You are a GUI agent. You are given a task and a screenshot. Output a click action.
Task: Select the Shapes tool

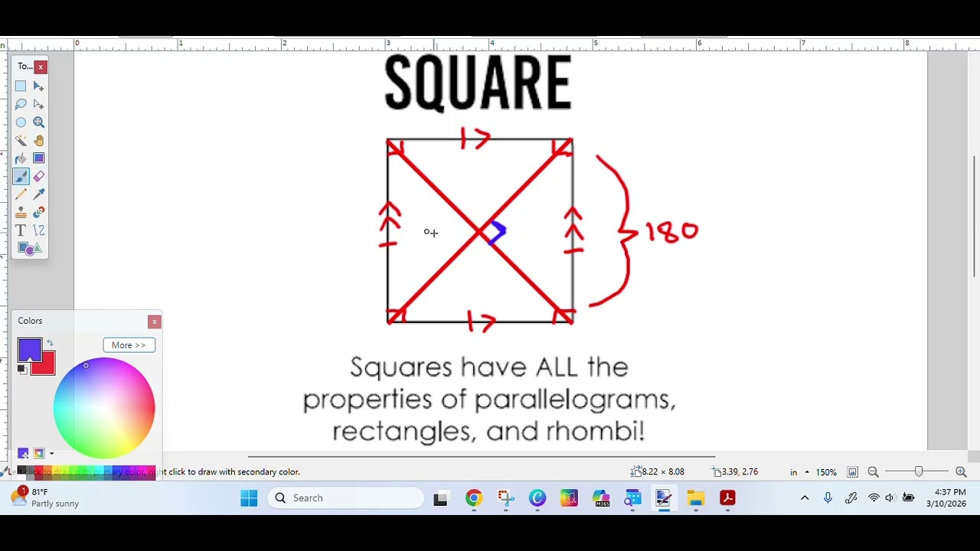[30, 248]
